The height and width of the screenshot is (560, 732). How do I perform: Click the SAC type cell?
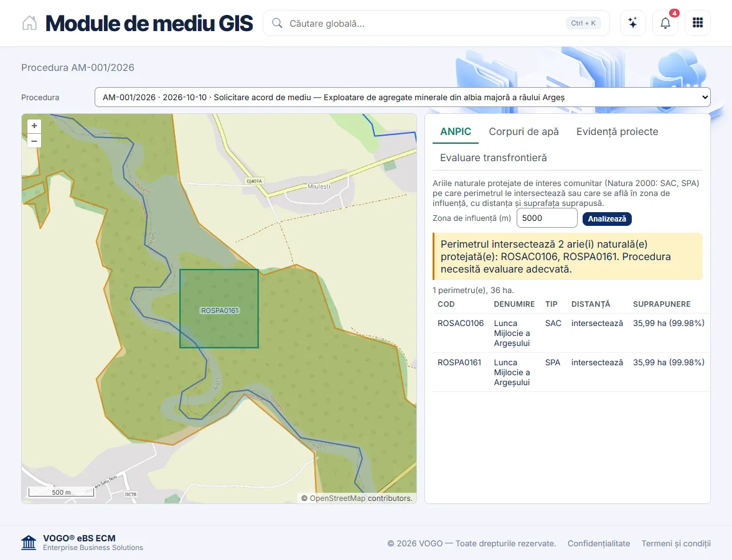click(553, 323)
